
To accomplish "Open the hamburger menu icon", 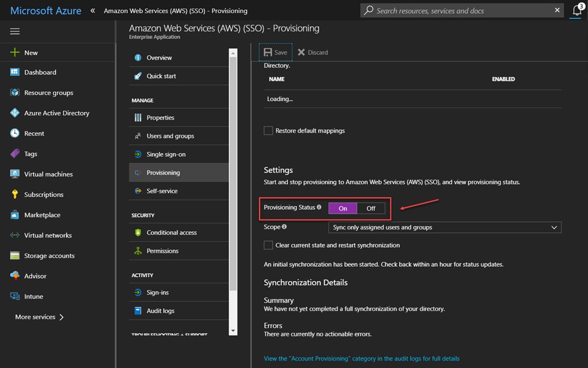I will 14,31.
